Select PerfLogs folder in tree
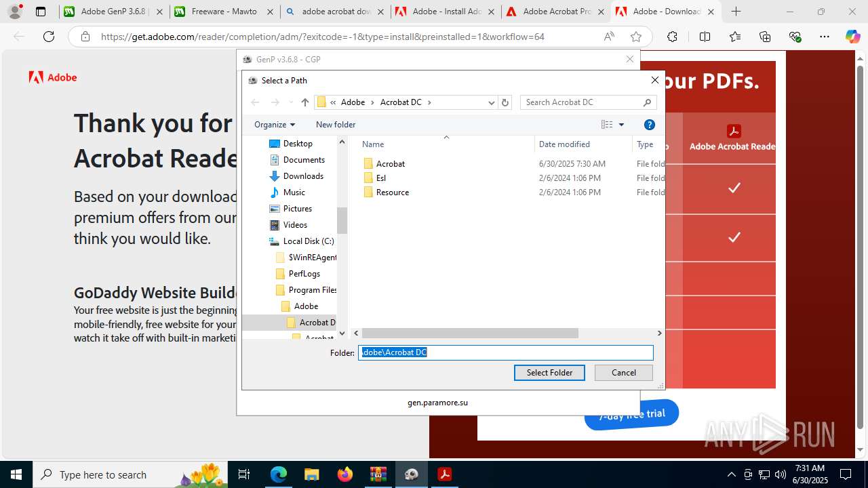Viewport: 868px width, 488px height. (304, 274)
